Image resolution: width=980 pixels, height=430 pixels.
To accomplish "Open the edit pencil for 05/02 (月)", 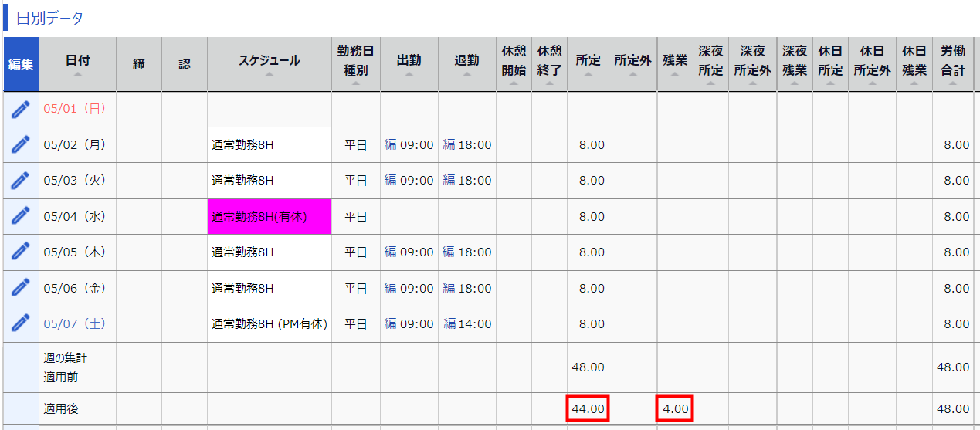I will (20, 144).
